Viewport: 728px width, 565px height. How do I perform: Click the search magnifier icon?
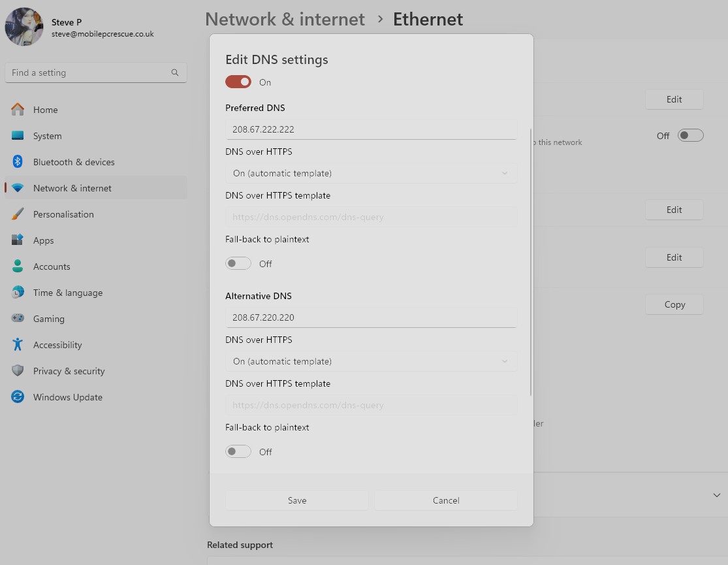[175, 73]
